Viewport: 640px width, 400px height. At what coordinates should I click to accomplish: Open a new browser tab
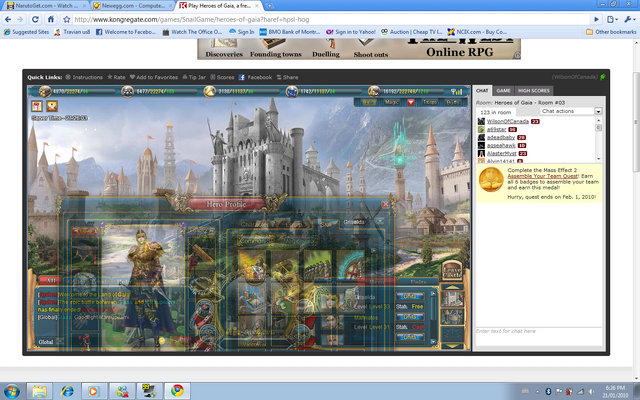tap(269, 6)
